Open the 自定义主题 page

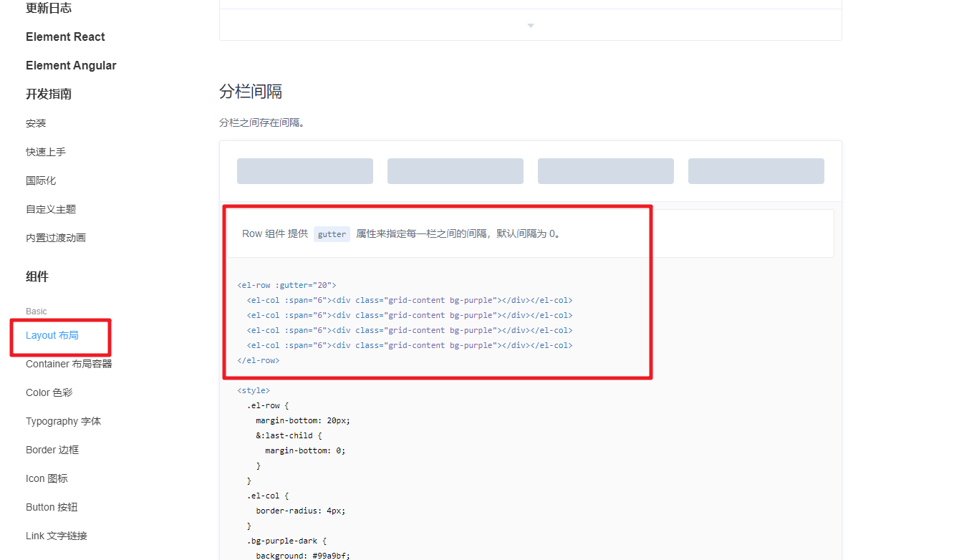click(x=51, y=209)
